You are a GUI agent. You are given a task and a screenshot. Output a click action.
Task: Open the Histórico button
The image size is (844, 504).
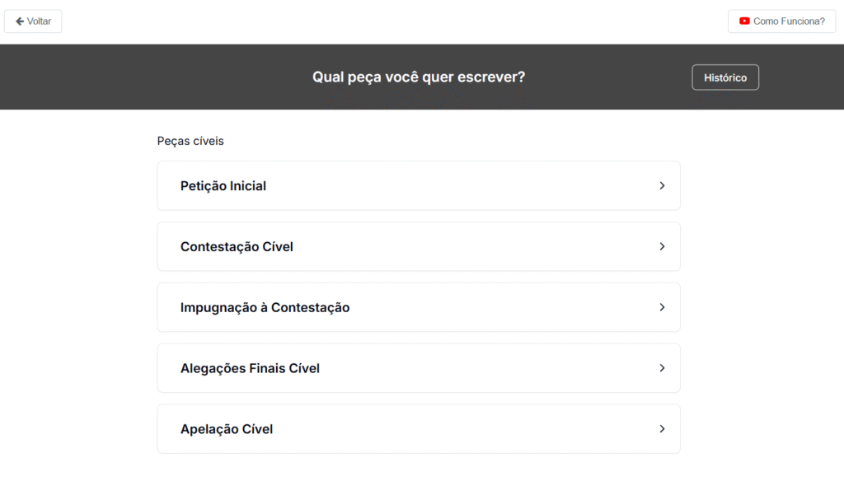click(x=725, y=77)
